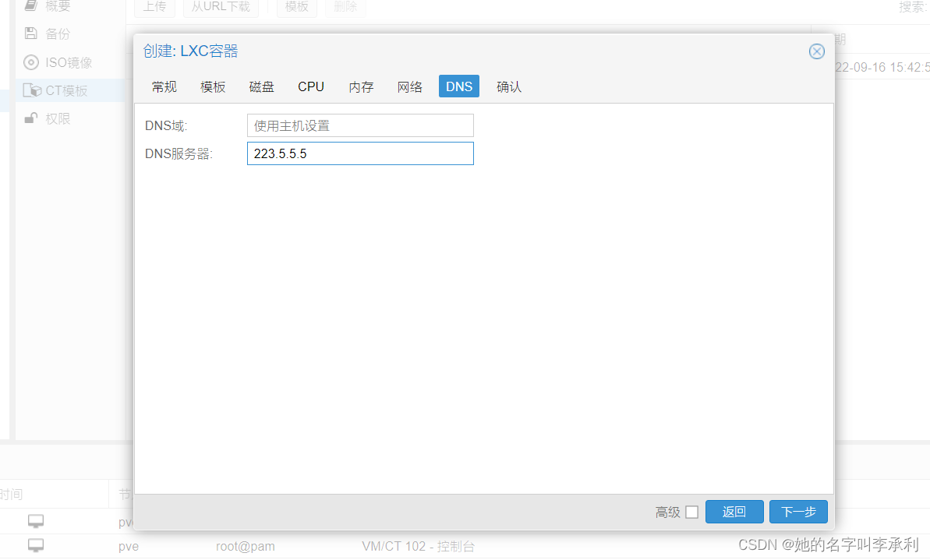
Task: Switch to the 网络 network tab
Action: pyautogui.click(x=409, y=86)
